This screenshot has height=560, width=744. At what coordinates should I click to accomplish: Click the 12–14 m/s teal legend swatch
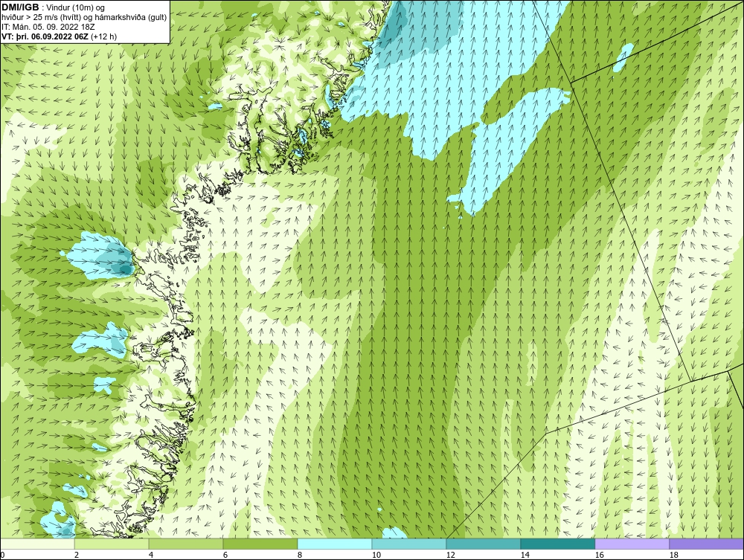[483, 544]
